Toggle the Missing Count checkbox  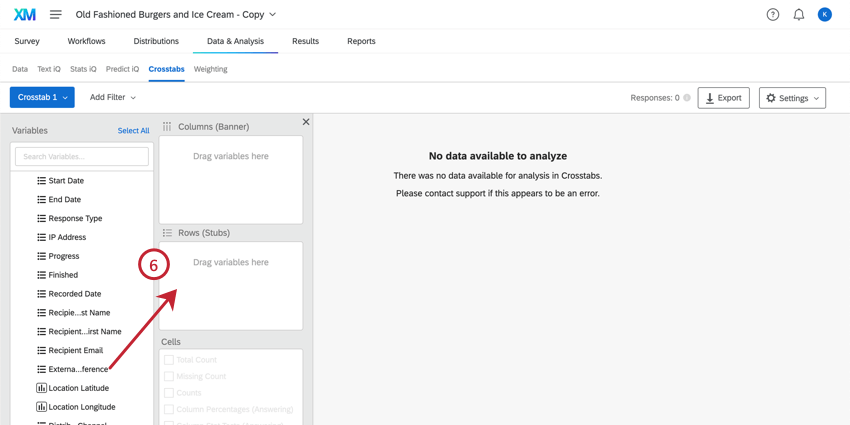point(169,377)
